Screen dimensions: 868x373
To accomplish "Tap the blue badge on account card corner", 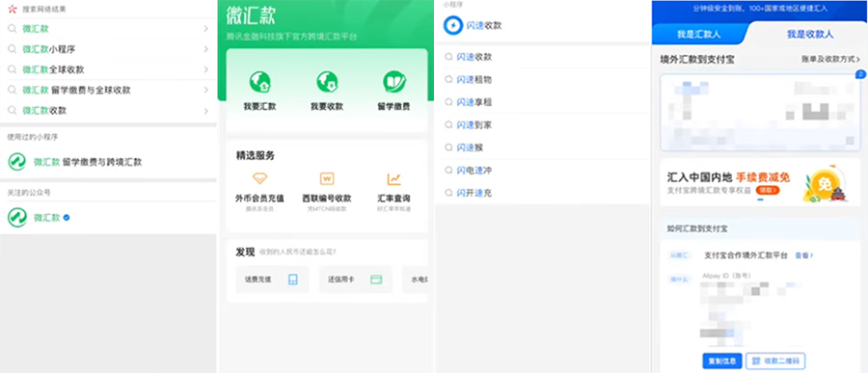I will (x=860, y=74).
